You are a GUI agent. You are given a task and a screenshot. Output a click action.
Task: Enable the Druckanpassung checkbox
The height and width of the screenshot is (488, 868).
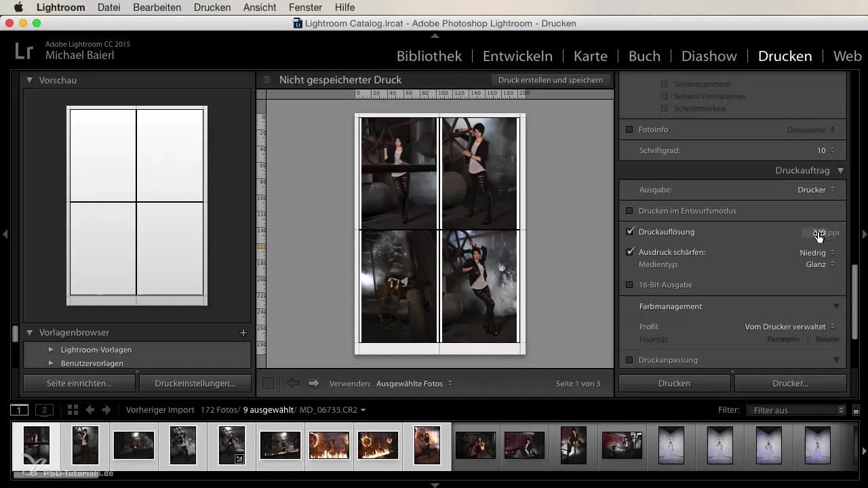click(629, 360)
